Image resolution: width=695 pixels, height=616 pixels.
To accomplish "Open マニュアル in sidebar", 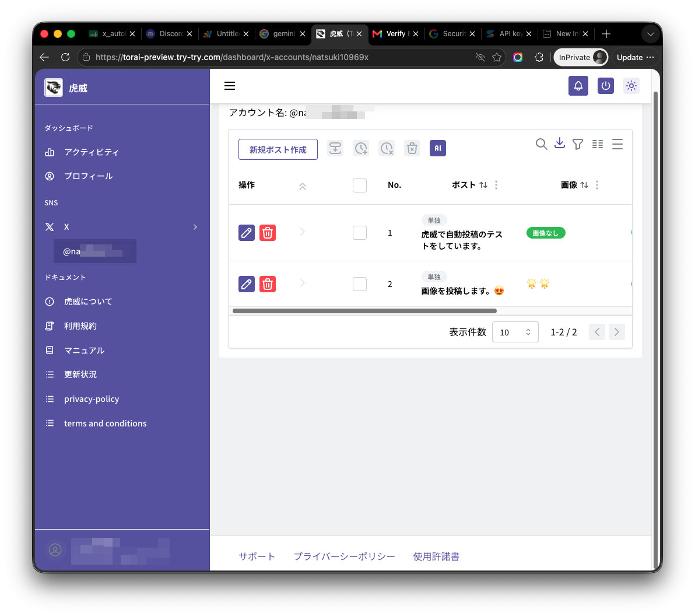I will 84,351.
